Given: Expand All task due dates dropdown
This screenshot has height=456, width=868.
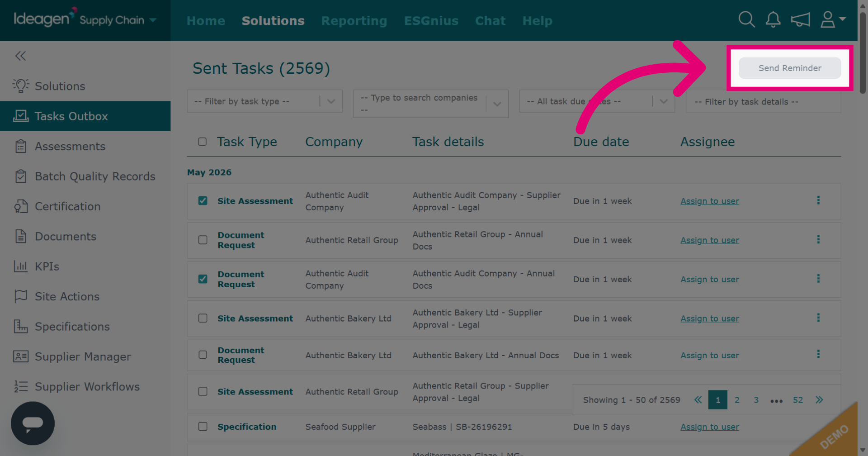Looking at the screenshot, I should pos(663,101).
